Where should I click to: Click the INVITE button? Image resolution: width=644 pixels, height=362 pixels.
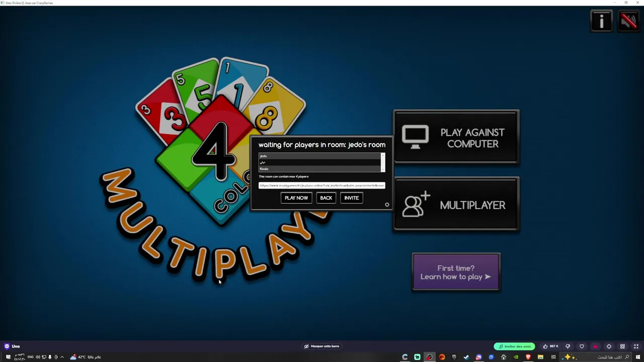pos(351,198)
